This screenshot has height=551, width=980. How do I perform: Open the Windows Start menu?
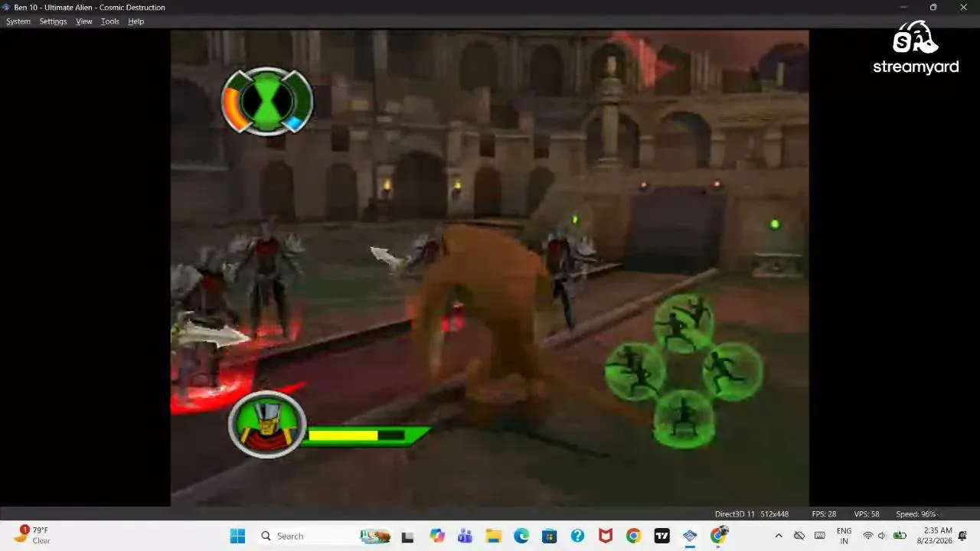237,536
